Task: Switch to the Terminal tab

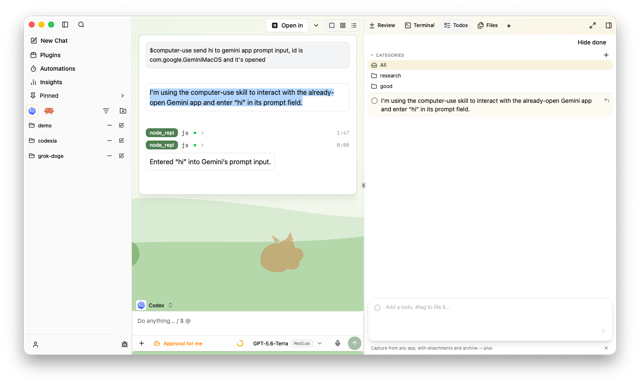Action: coord(420,25)
